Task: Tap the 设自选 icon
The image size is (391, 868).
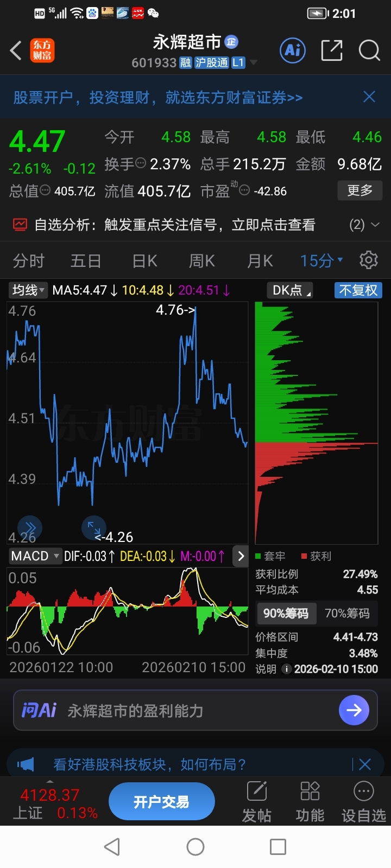Action: click(x=363, y=802)
